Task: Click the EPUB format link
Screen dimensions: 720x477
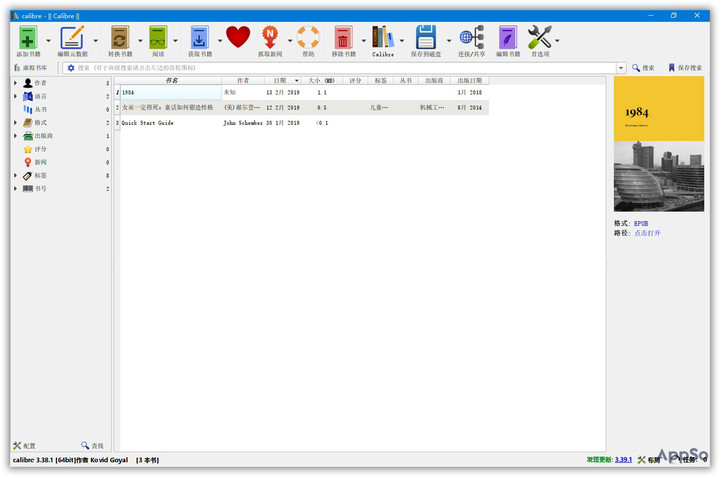Action: (x=641, y=224)
